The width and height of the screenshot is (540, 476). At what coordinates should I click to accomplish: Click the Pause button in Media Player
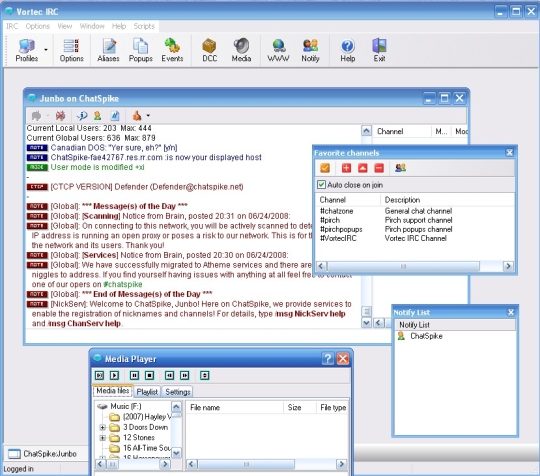[134, 375]
